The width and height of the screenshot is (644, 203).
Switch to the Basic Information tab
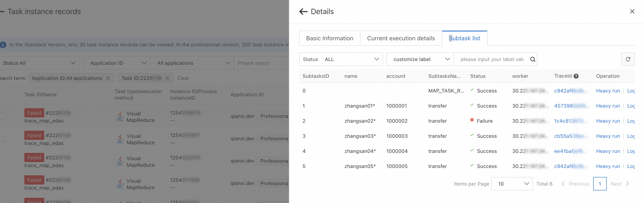[x=330, y=38]
